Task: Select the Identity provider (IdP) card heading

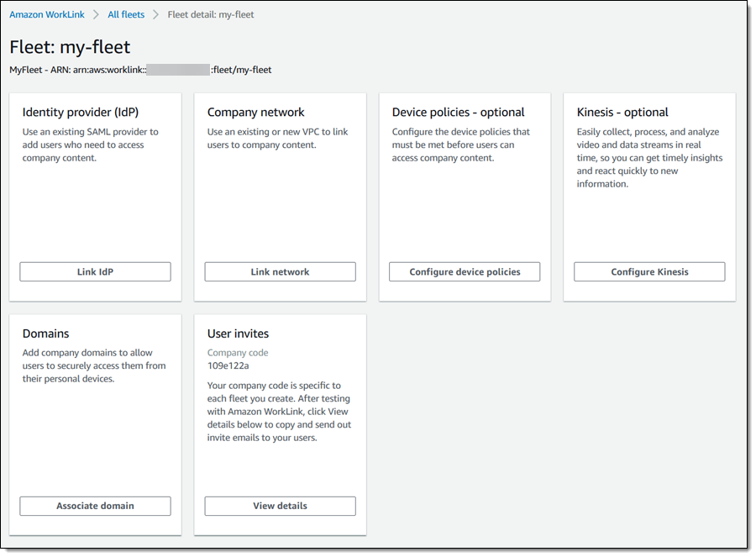Action: point(81,113)
